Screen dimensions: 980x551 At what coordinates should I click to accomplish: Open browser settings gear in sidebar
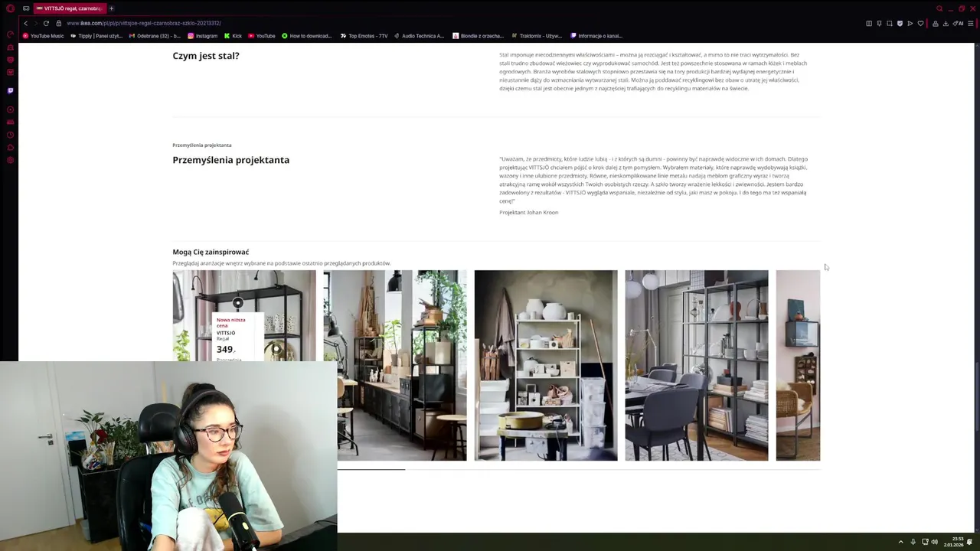click(x=10, y=160)
